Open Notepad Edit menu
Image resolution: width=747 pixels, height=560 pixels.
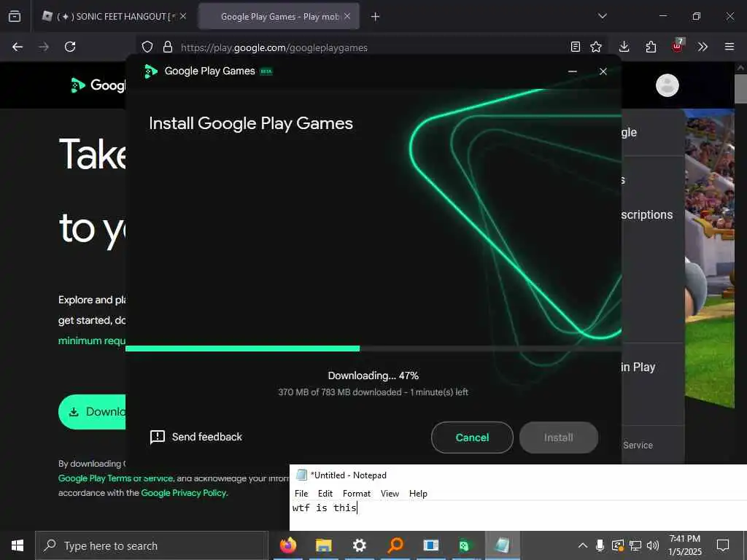click(x=325, y=494)
